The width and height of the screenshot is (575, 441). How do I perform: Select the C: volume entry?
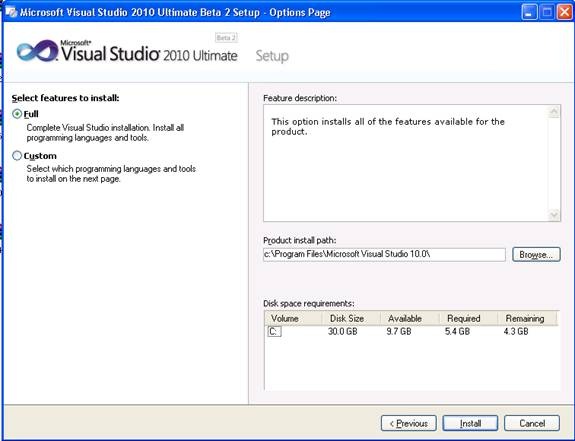tap(274, 331)
